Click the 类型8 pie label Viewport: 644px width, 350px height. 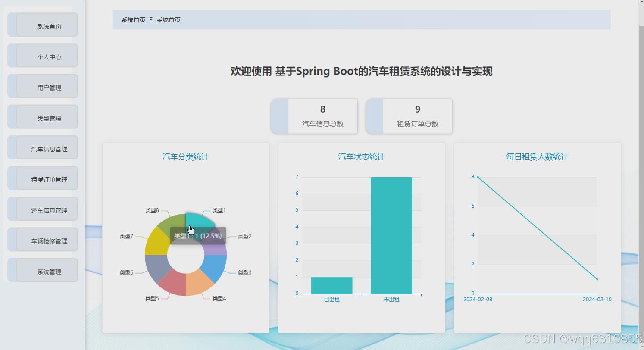tap(152, 210)
